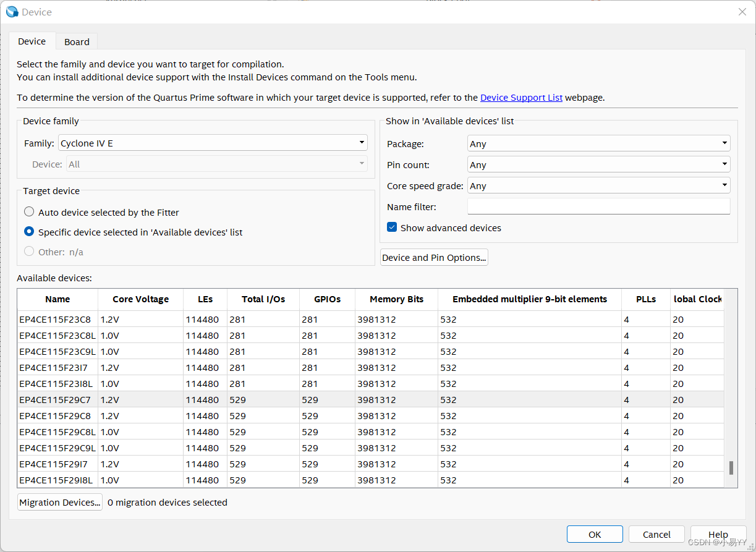The image size is (756, 552).
Task: Sort by Embedded multiplier 9-bit elements header
Action: click(530, 299)
